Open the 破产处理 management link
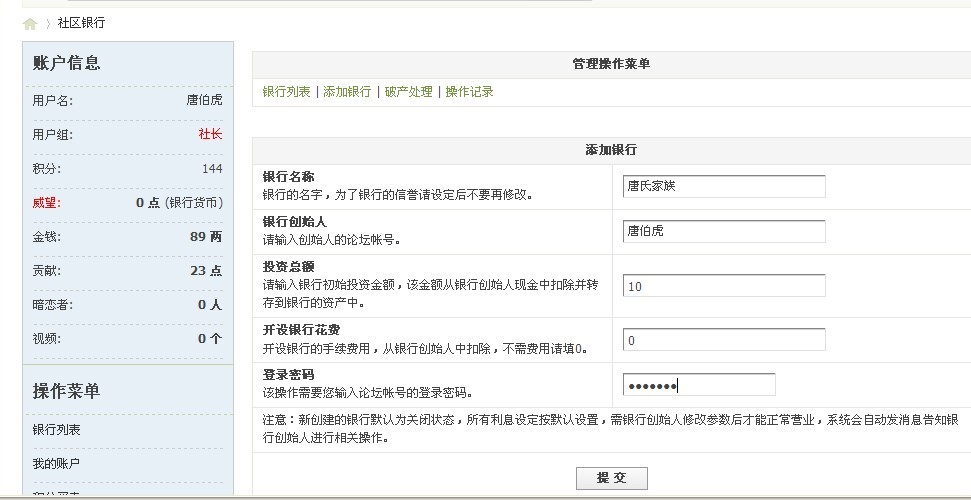The width and height of the screenshot is (971, 500). pyautogui.click(x=408, y=92)
